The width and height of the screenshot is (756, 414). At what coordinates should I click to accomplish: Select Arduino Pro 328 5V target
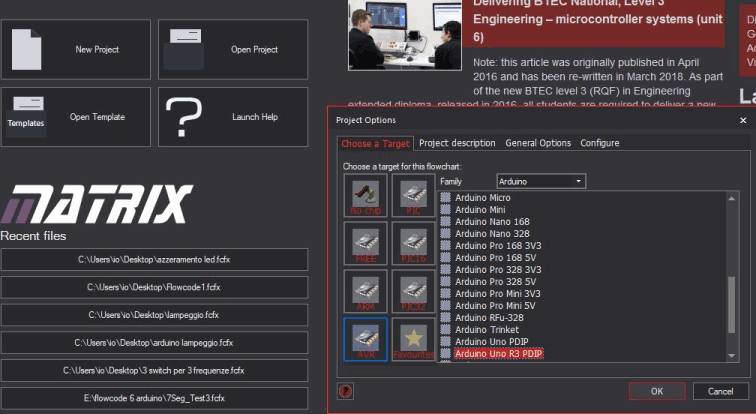coord(496,282)
